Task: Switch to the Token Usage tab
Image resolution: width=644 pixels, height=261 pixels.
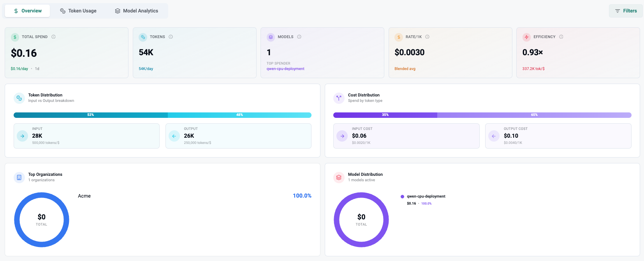Action: 78,11
